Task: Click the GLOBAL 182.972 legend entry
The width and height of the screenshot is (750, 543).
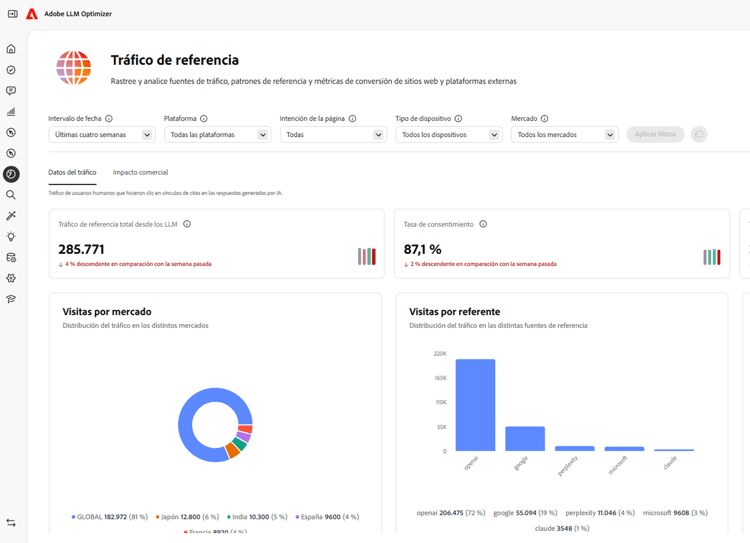Action: pyautogui.click(x=110, y=517)
